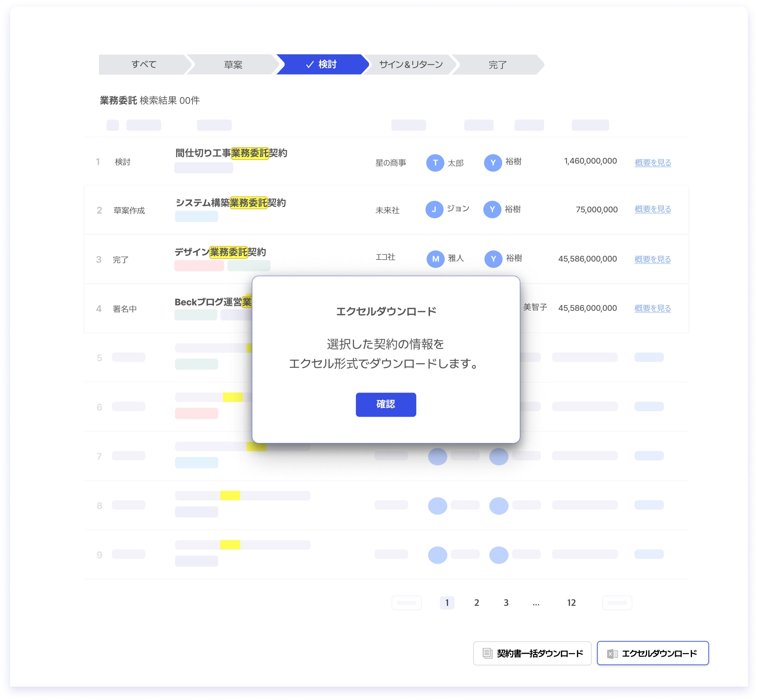
Task: Click the J avatar for ジョン
Action: pyautogui.click(x=434, y=210)
